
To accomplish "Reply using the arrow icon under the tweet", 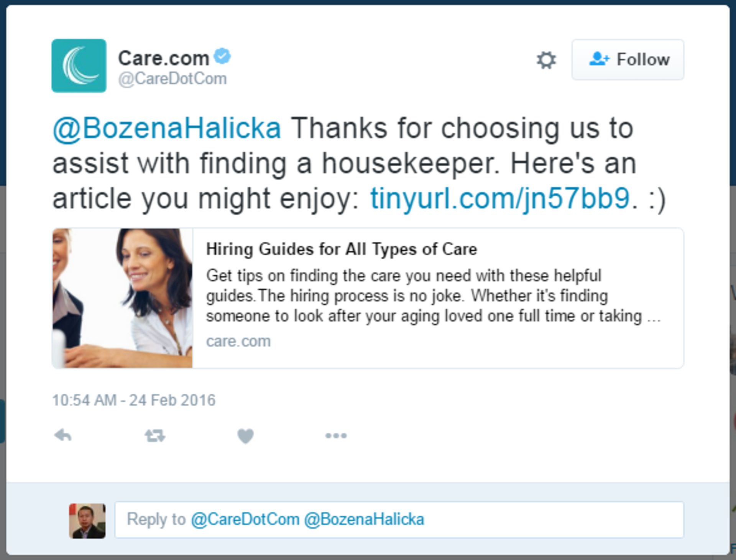I will tap(63, 435).
